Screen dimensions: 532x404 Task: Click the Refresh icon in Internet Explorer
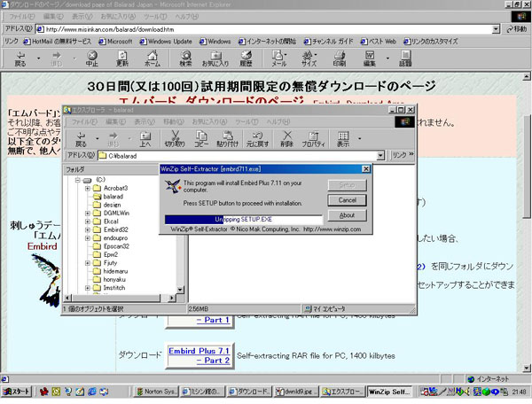[x=122, y=58]
